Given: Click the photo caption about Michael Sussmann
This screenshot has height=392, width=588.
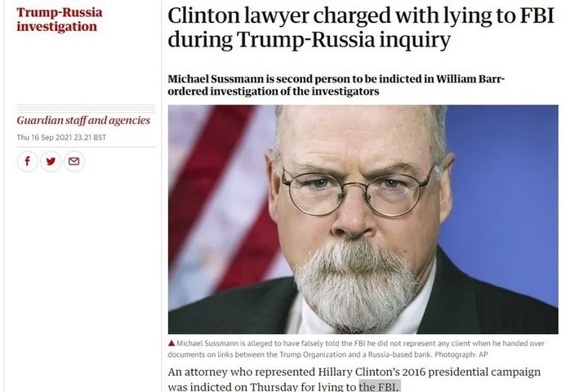Looking at the screenshot, I should tap(359, 351).
